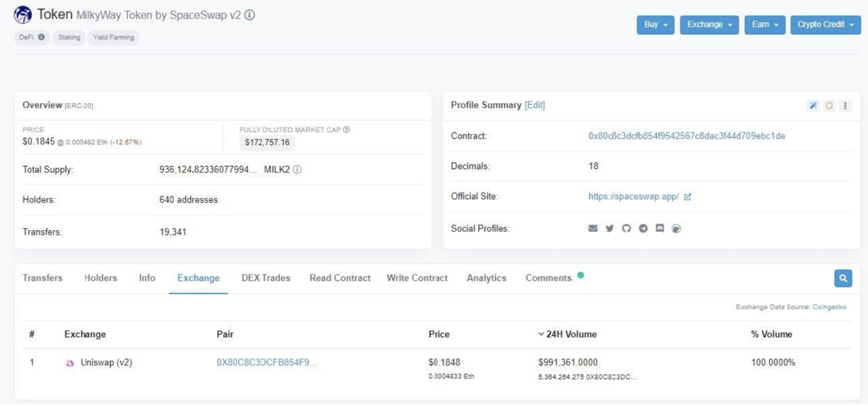Screen dimensions: 868x406
Task: Open the Twitter social profile icon
Action: [x=610, y=228]
